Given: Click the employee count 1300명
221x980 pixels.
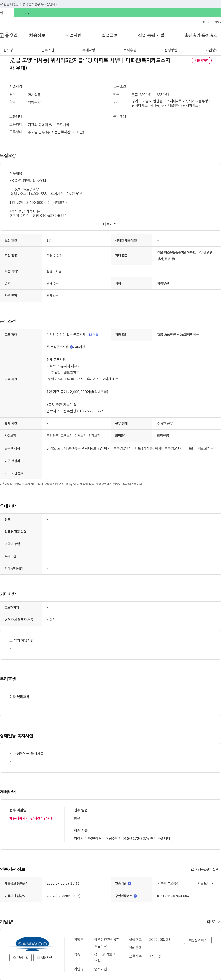Looking at the screenshot, I should (x=155, y=956).
